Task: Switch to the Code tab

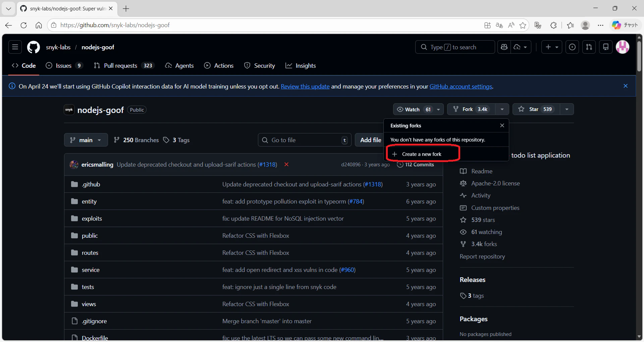Action: coord(24,66)
